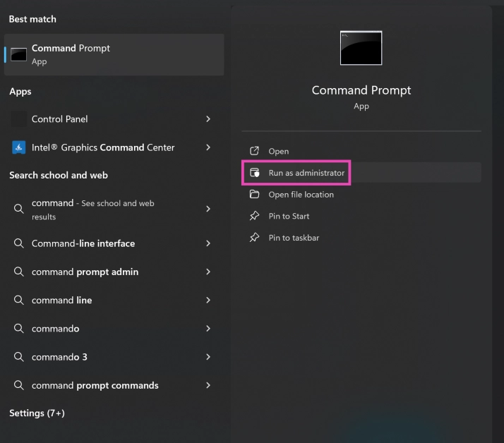Select the Control Panel app result
Viewport: 504px width, 443px height.
tap(60, 119)
